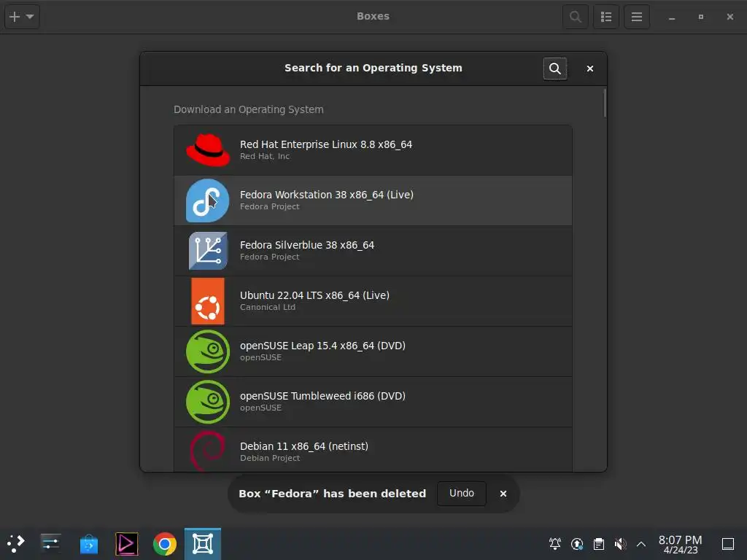Open the application launcher in taskbar
Image resolution: width=747 pixels, height=560 pixels.
16,544
